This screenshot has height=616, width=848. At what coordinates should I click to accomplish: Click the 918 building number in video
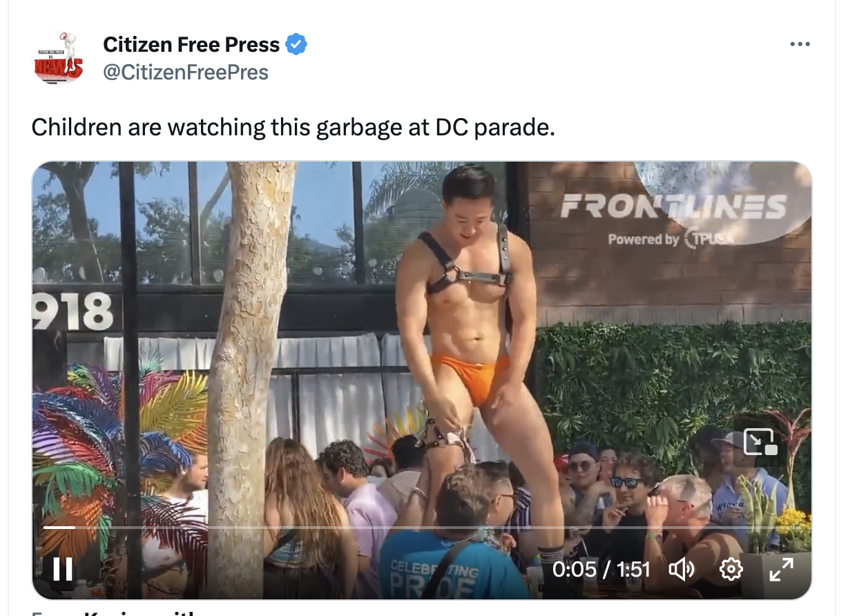[x=73, y=311]
